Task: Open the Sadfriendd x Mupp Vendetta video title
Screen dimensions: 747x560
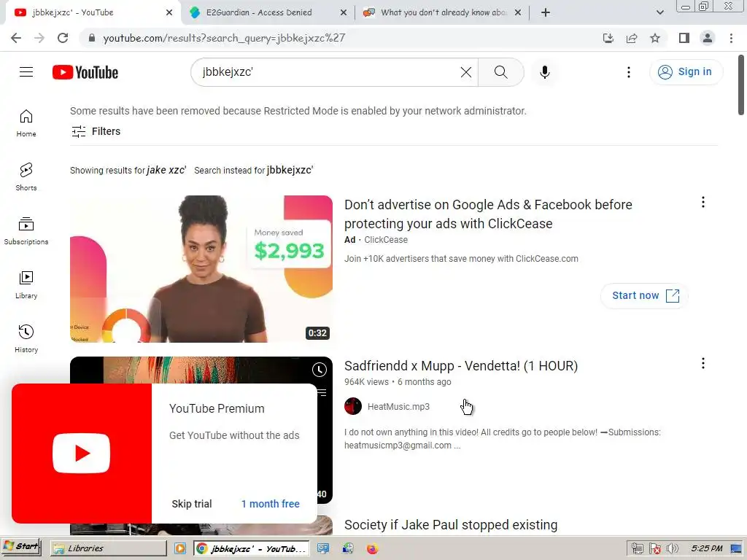Action: (461, 366)
